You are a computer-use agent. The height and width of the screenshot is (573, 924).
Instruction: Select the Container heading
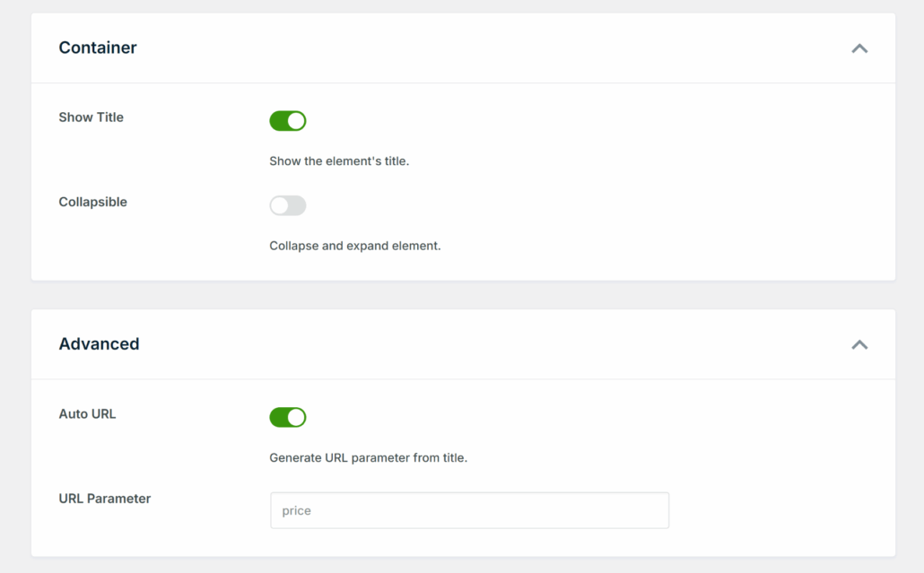tap(97, 48)
